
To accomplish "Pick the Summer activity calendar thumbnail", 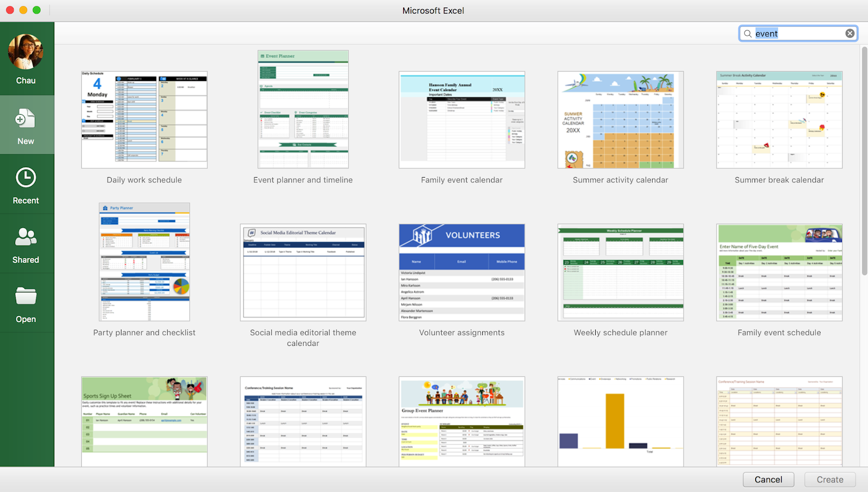I will point(621,119).
